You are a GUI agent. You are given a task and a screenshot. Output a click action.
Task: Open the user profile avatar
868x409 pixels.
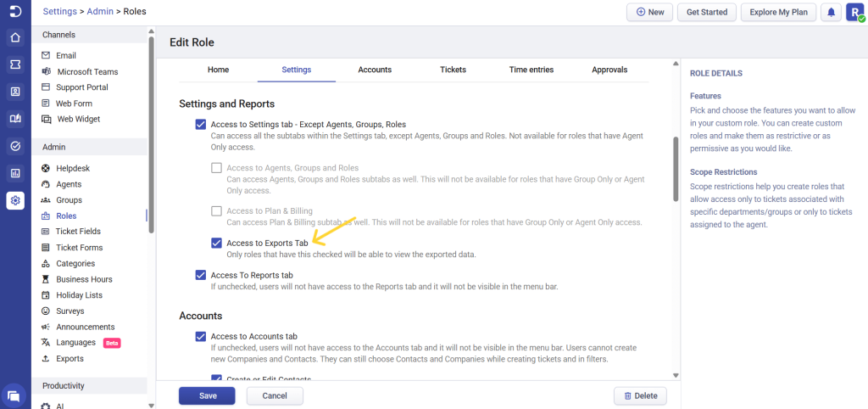tap(854, 12)
